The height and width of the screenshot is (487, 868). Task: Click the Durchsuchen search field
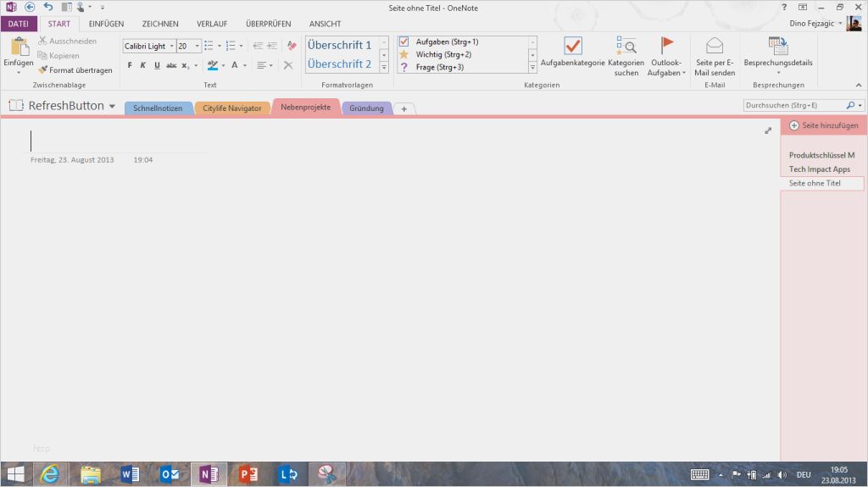(x=793, y=105)
